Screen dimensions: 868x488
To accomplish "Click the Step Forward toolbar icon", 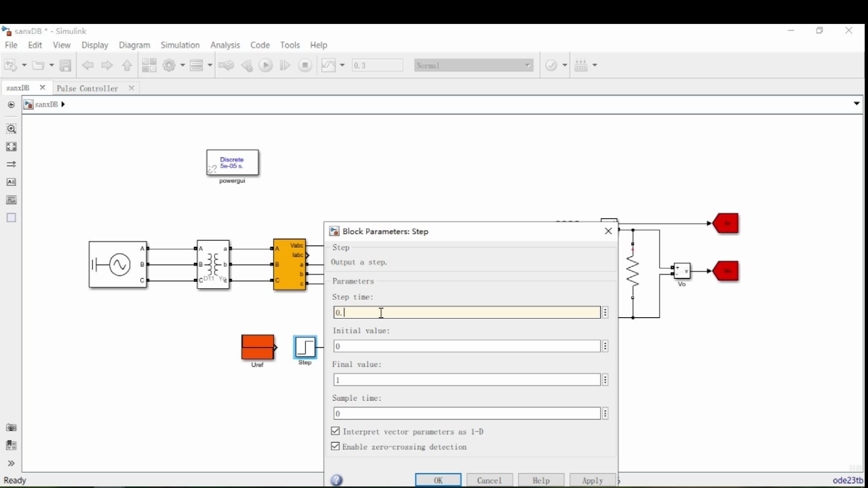I will click(285, 66).
